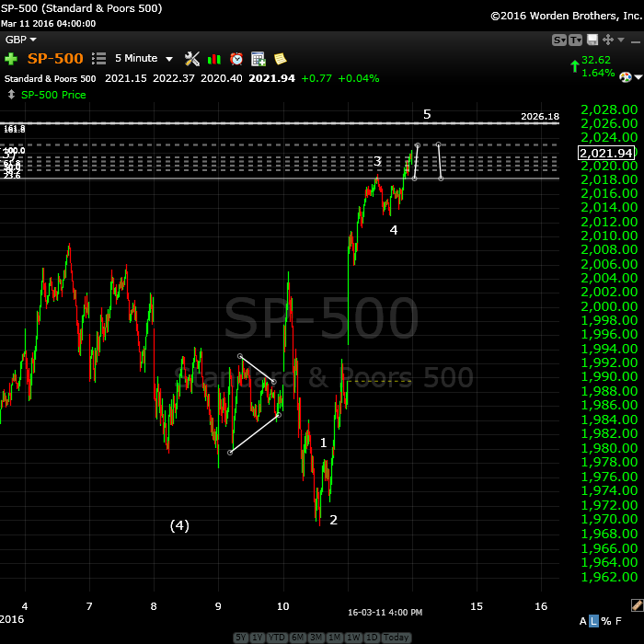Open the yellow sticky note icon
Screen dimensions: 644x644
[x=280, y=58]
